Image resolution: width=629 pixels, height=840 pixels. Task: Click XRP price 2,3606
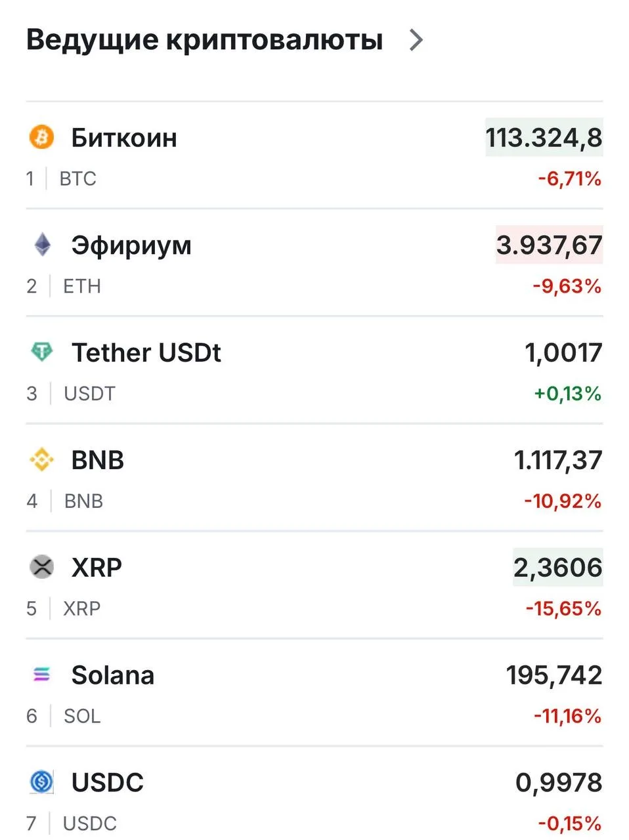(x=557, y=568)
